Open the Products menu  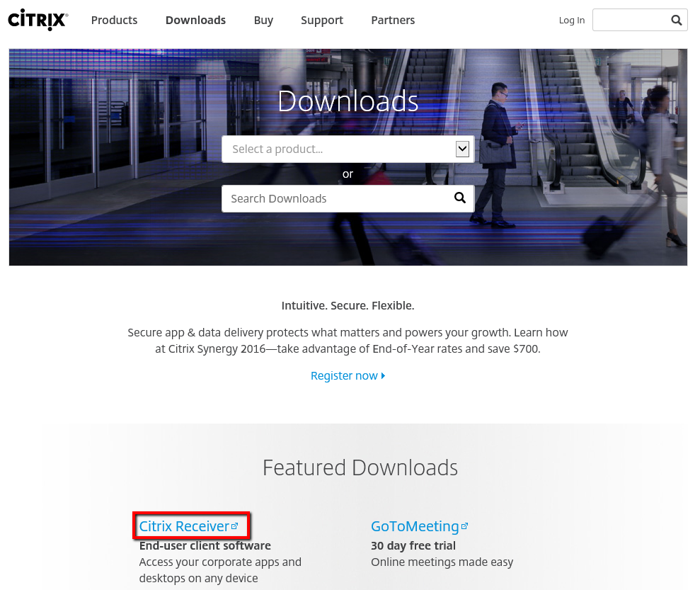click(x=114, y=20)
